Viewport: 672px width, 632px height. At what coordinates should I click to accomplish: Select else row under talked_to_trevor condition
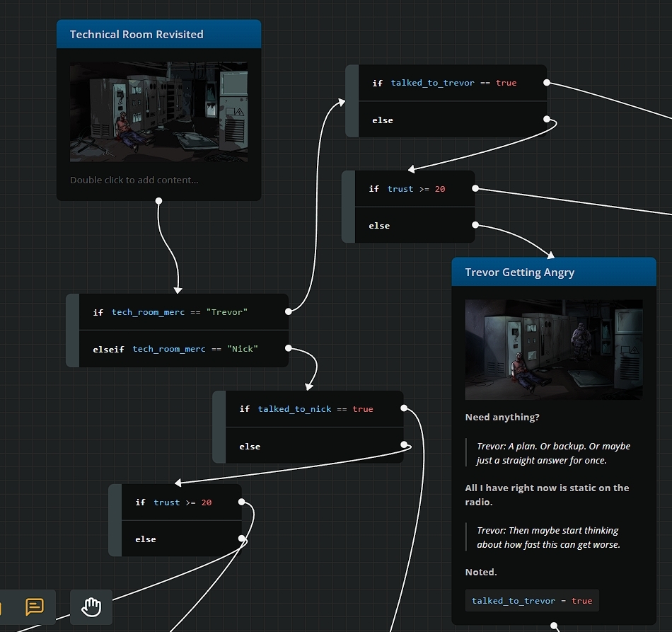(453, 120)
